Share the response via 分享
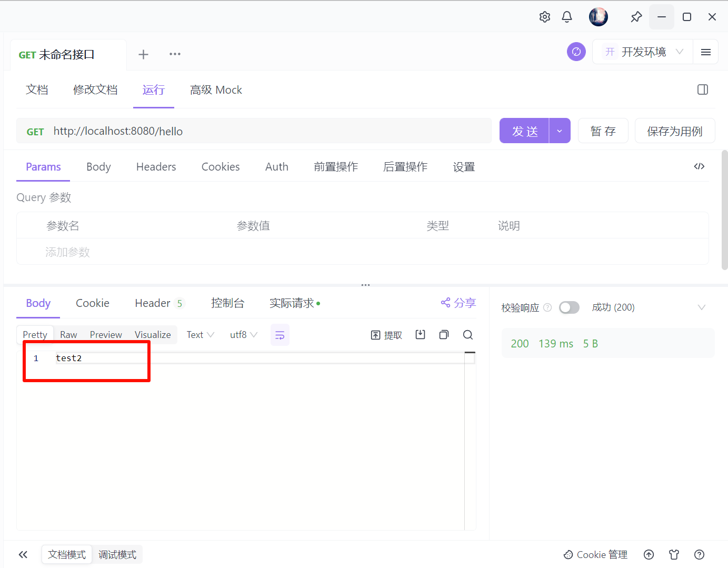Screen dimensions: 728x568 pos(458,303)
